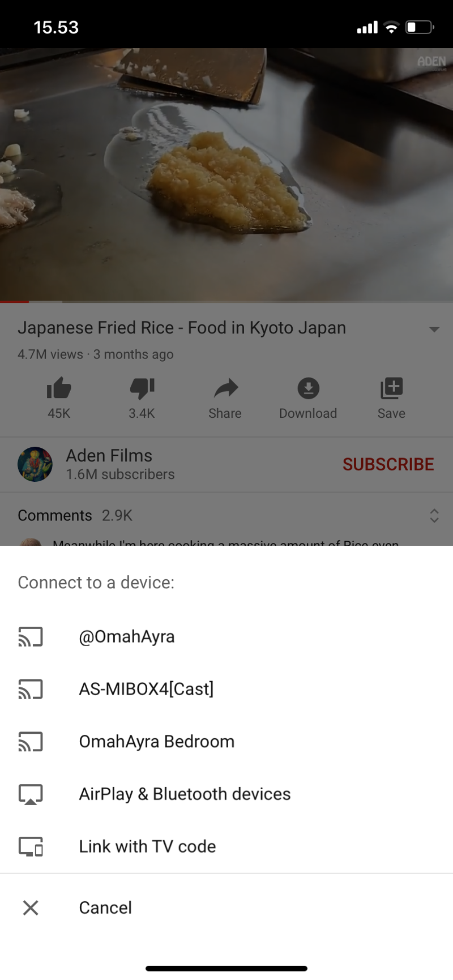Tap the thumbs-up like icon

coord(59,388)
